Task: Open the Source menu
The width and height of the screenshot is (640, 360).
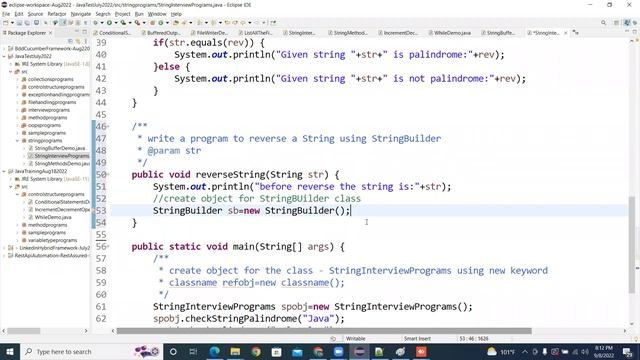Action: pyautogui.click(x=35, y=14)
